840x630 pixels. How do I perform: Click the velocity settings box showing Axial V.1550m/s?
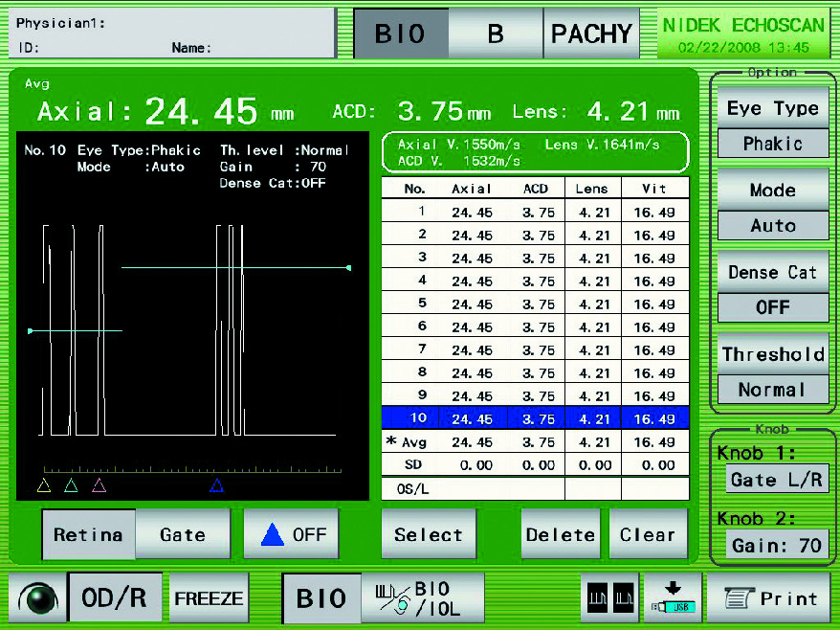pyautogui.click(x=535, y=152)
